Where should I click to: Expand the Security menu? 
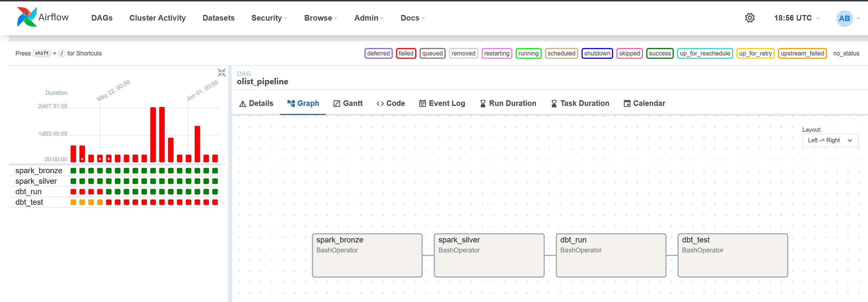[x=269, y=18]
